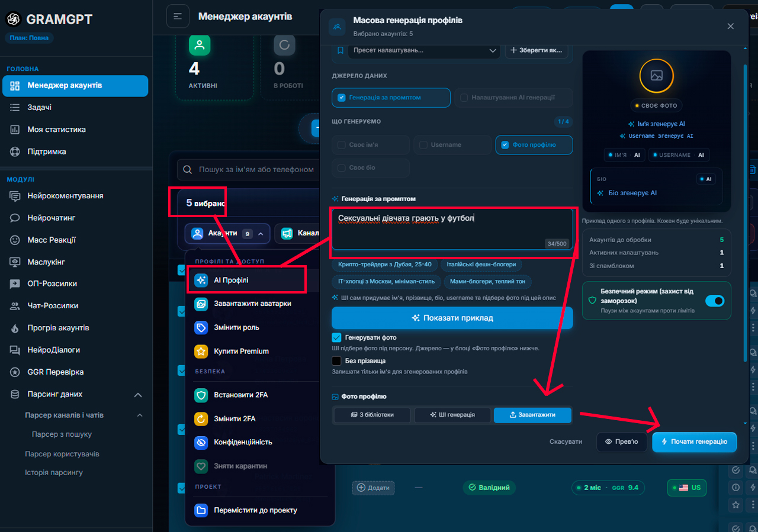Check the Своє біо checkbox
Viewport: 758px width, 532px height.
click(x=342, y=168)
